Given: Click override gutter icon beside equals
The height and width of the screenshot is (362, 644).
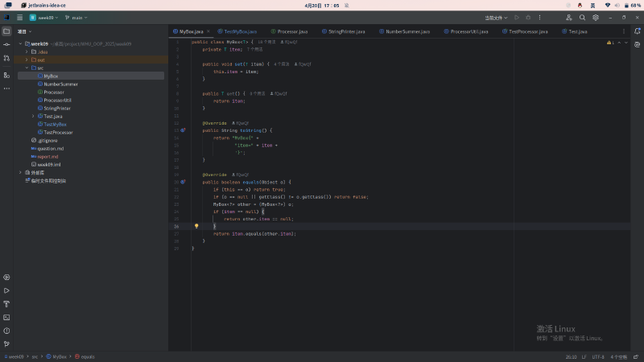Looking at the screenshot, I should click(183, 182).
